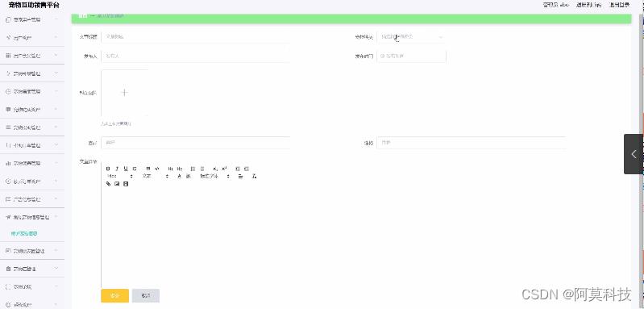The height and width of the screenshot is (309, 644).
Task: Apply bold in the rich text editor
Action: click(108, 169)
